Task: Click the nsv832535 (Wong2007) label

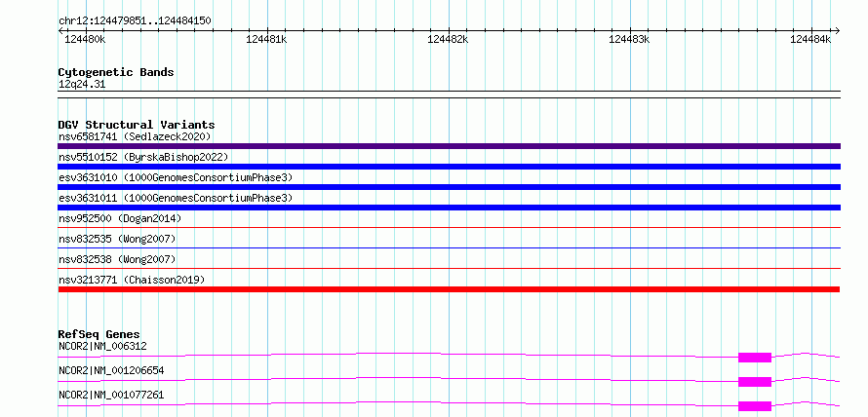Action: tap(117, 239)
